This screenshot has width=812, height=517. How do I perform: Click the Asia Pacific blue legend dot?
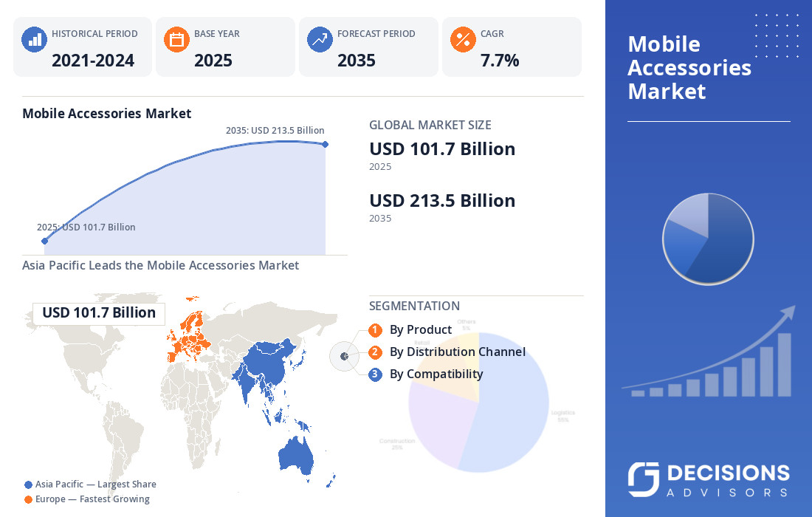(28, 485)
